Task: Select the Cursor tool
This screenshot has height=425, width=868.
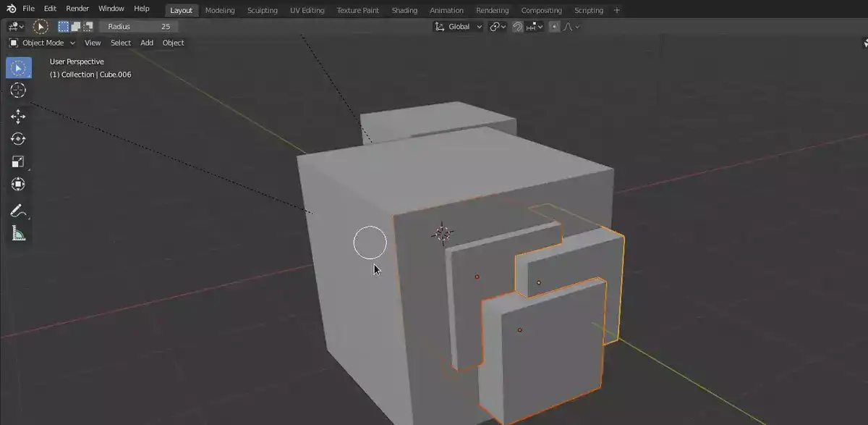Action: pyautogui.click(x=19, y=90)
